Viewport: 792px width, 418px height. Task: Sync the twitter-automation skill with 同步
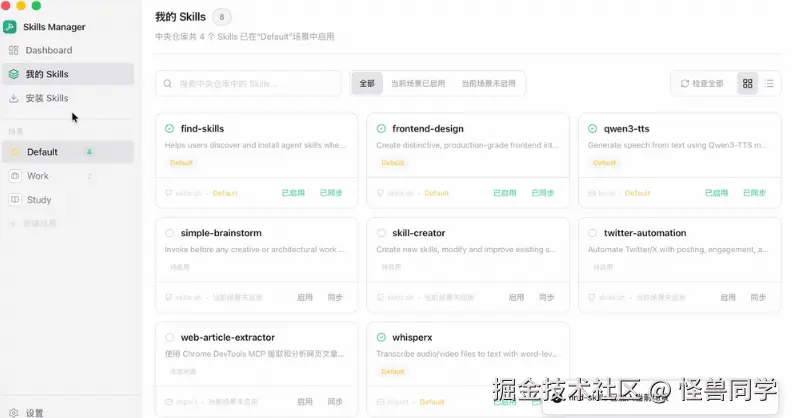[759, 297]
